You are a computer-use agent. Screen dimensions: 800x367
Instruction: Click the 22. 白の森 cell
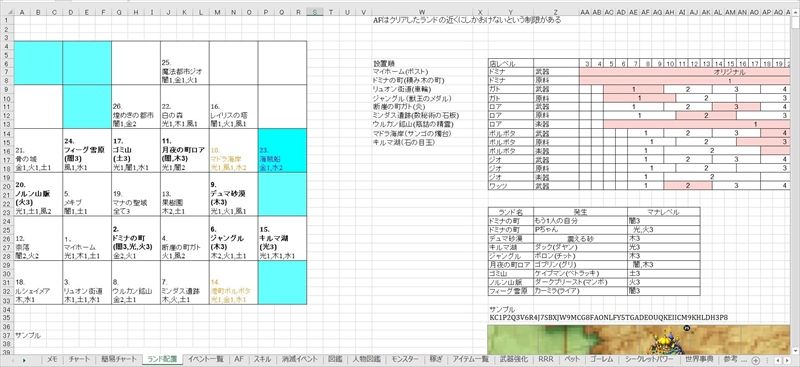[x=184, y=107]
